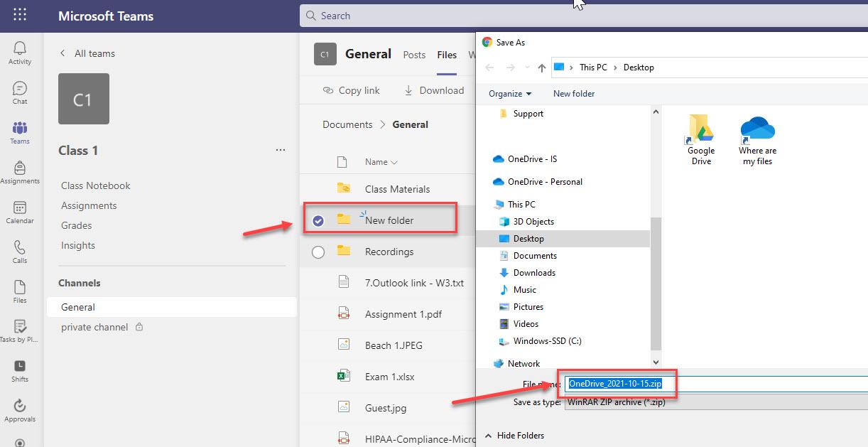The width and height of the screenshot is (868, 447).
Task: Click the Copy link button
Action: tap(351, 90)
